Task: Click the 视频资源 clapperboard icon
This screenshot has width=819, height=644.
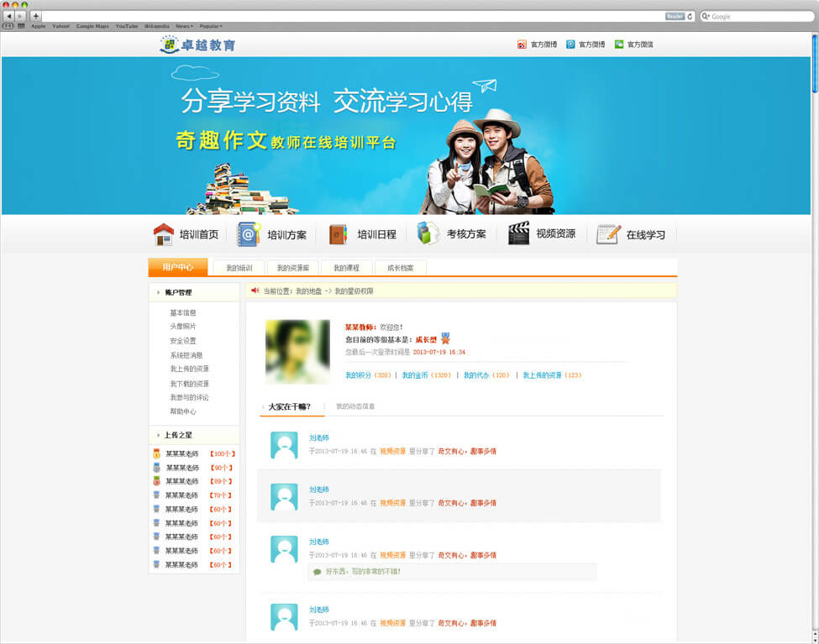Action: pos(518,233)
